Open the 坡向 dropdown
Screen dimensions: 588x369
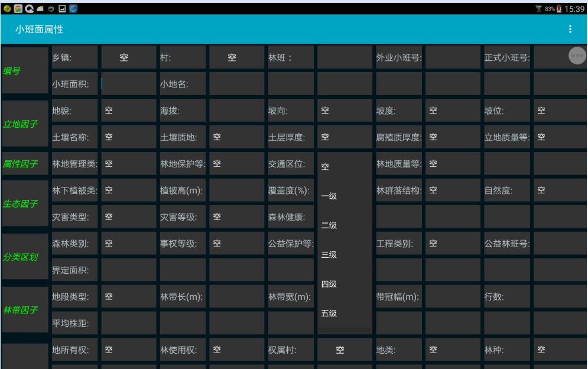345,111
